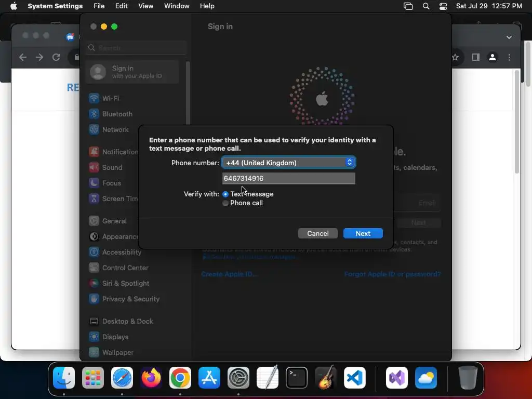Click the date and time in menu bar
This screenshot has height=399, width=532.
(x=489, y=6)
